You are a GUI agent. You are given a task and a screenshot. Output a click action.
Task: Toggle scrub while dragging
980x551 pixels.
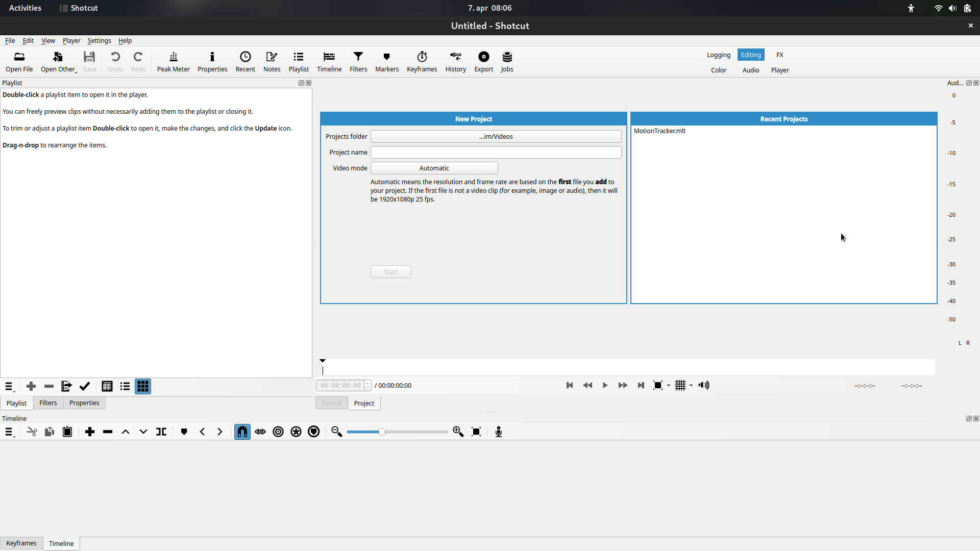(x=260, y=431)
